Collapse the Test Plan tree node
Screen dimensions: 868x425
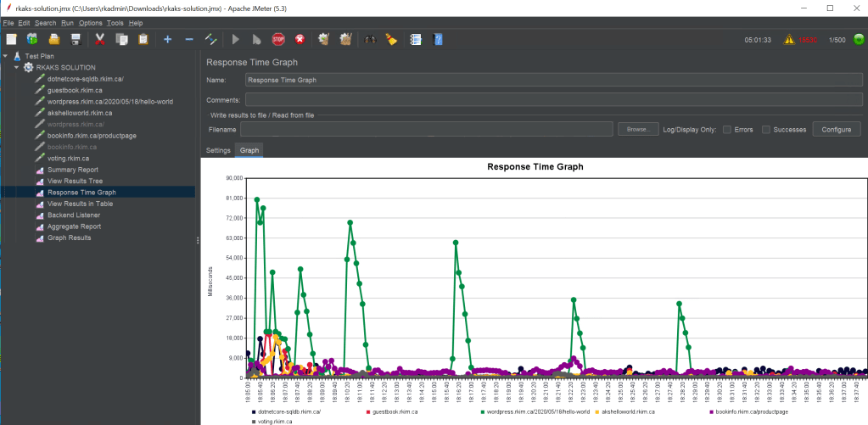coord(6,56)
